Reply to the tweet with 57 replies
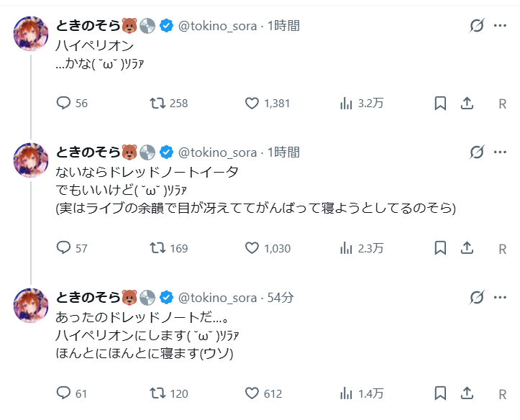520x420 pixels. (63, 248)
